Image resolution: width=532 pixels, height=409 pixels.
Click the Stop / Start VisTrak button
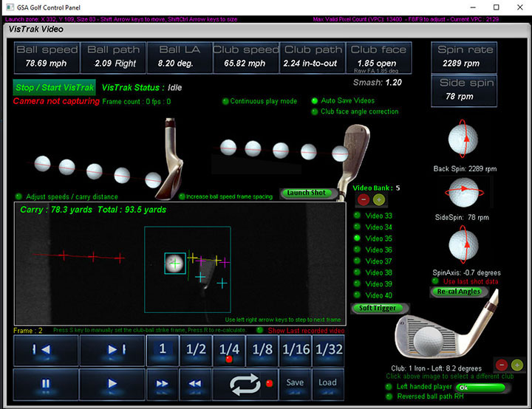tap(55, 87)
